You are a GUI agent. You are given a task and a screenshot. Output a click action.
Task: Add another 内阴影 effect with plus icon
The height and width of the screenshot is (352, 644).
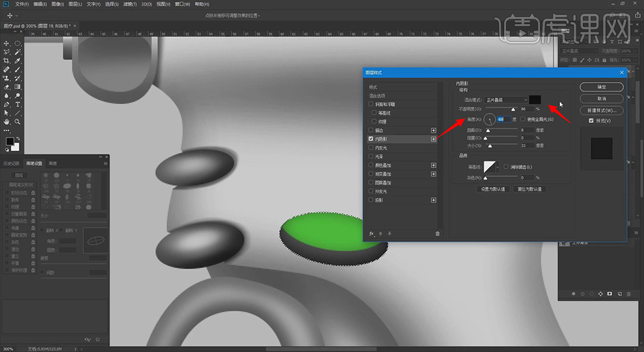click(x=434, y=139)
